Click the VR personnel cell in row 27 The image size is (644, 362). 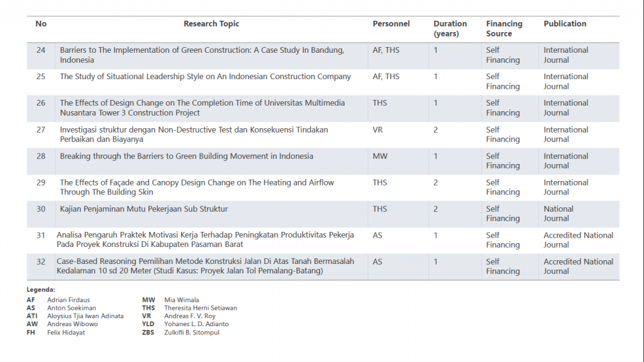[378, 129]
